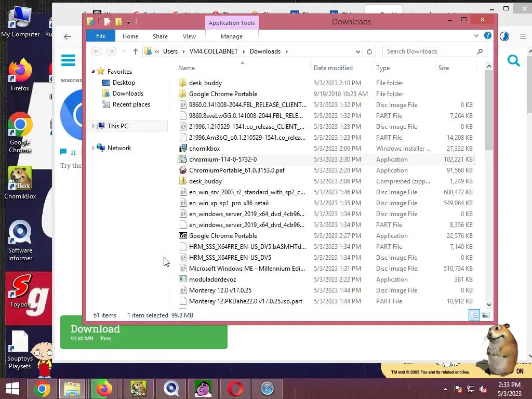Sort by Date modified column
This screenshot has height=399, width=532.
(333, 68)
